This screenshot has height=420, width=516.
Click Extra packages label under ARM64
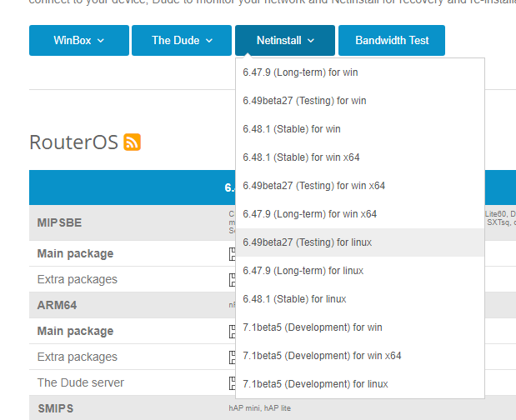(78, 357)
